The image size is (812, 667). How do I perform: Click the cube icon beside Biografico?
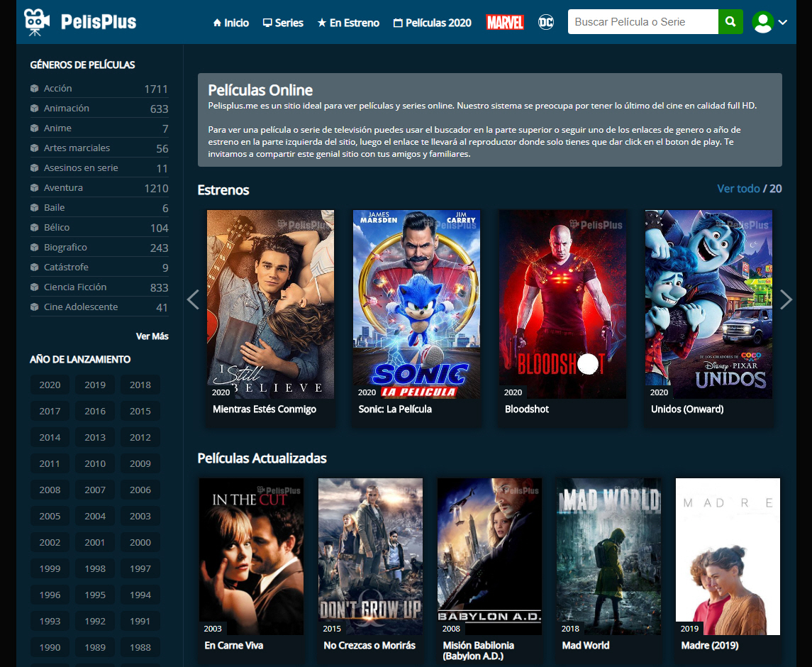34,247
